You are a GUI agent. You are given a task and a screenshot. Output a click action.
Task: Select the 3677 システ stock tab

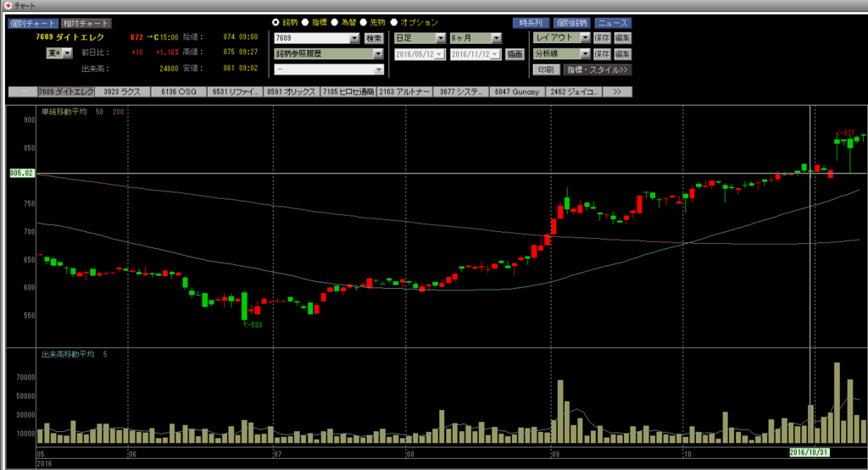tap(461, 91)
